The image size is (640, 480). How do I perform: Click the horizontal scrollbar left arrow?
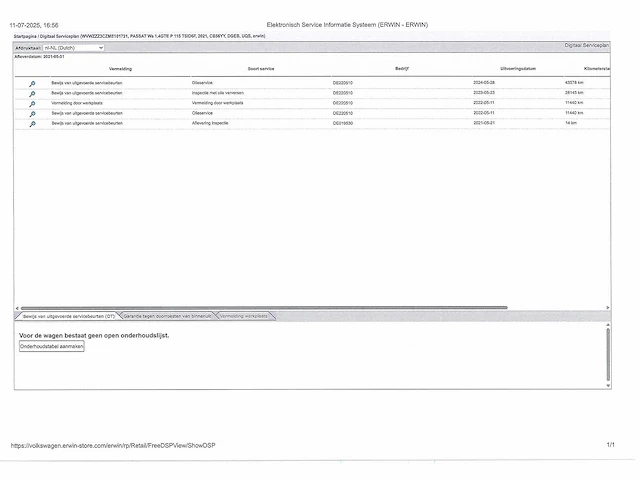point(17,308)
